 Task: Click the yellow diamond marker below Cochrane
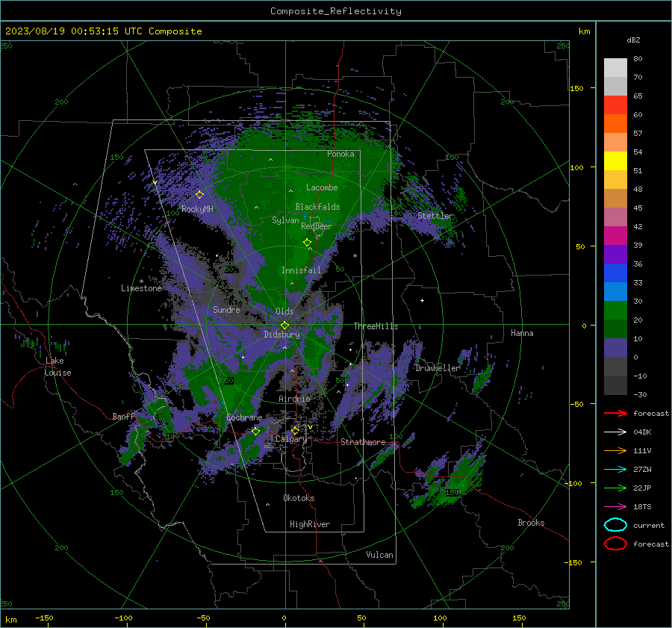click(x=255, y=432)
